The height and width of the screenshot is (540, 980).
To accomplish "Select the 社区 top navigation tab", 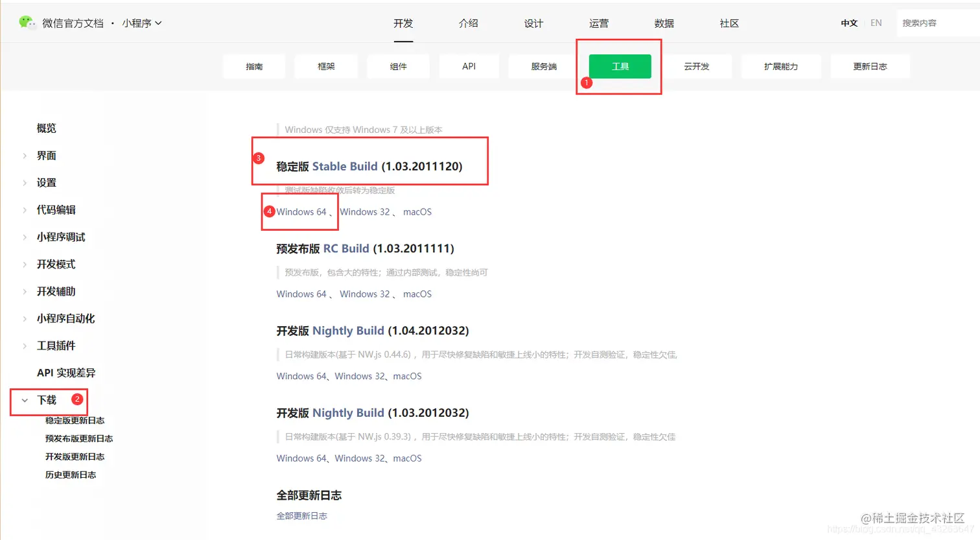I will coord(729,23).
